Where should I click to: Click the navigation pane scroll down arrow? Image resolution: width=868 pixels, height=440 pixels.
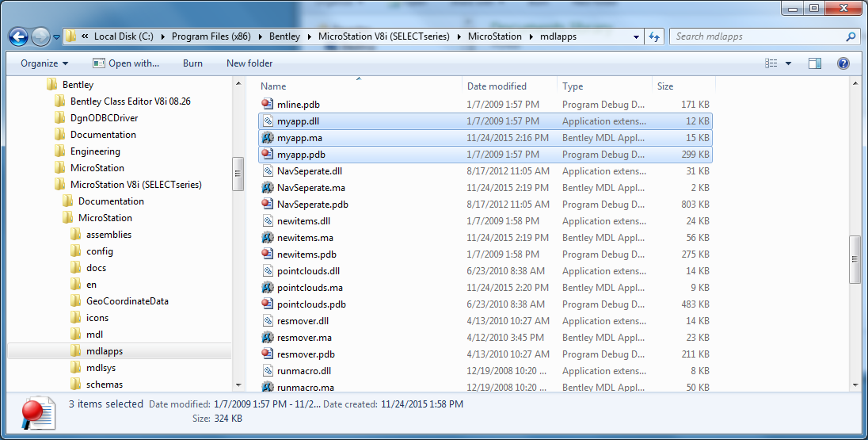coord(238,385)
